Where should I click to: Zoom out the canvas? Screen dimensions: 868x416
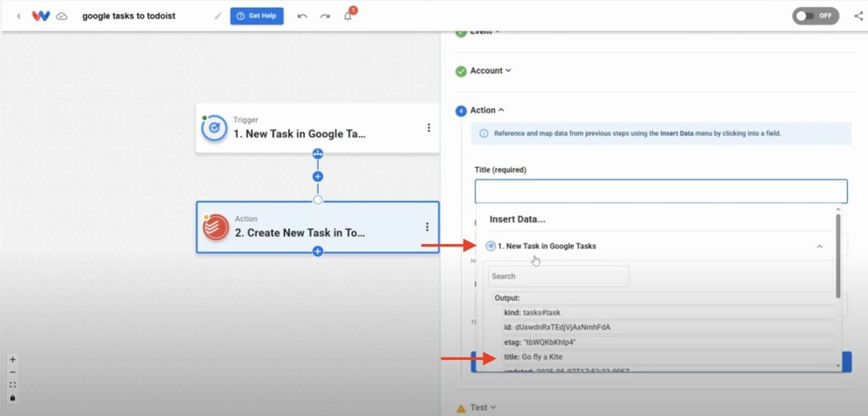pyautogui.click(x=13, y=372)
